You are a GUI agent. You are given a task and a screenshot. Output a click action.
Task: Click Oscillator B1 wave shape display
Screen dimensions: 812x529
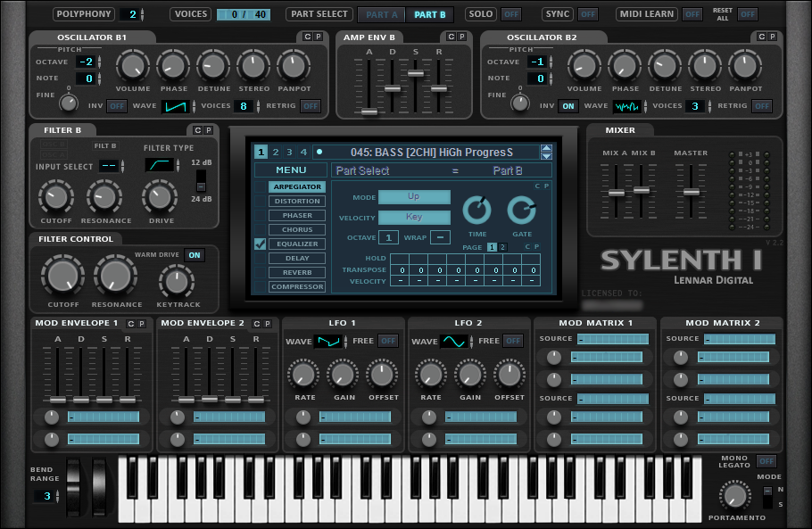[176, 106]
